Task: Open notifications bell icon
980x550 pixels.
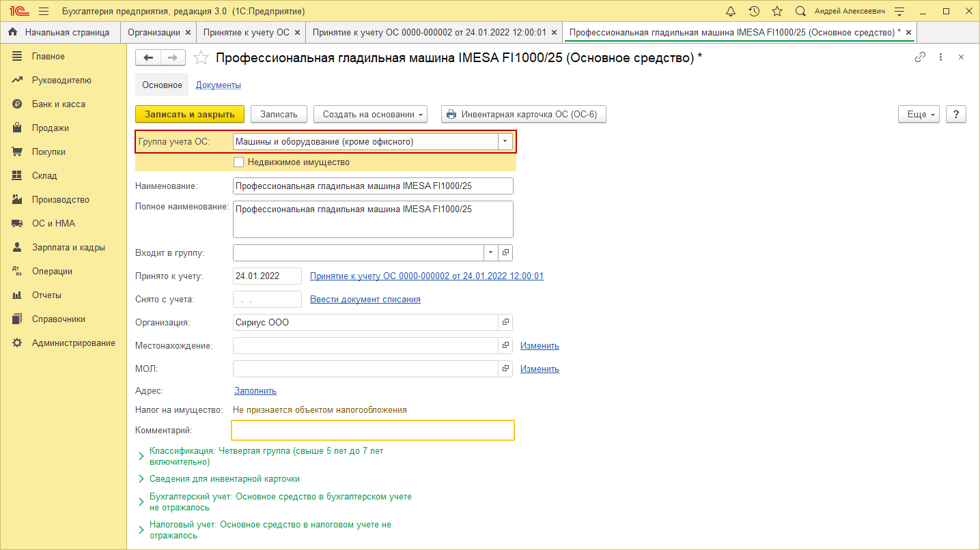Action: 731,12
